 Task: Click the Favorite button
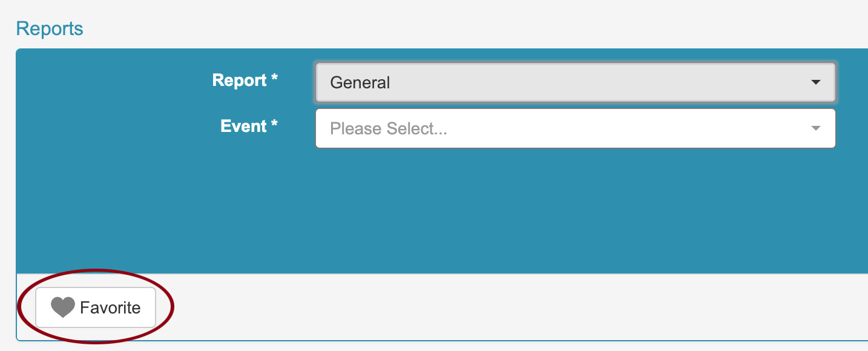[x=96, y=307]
